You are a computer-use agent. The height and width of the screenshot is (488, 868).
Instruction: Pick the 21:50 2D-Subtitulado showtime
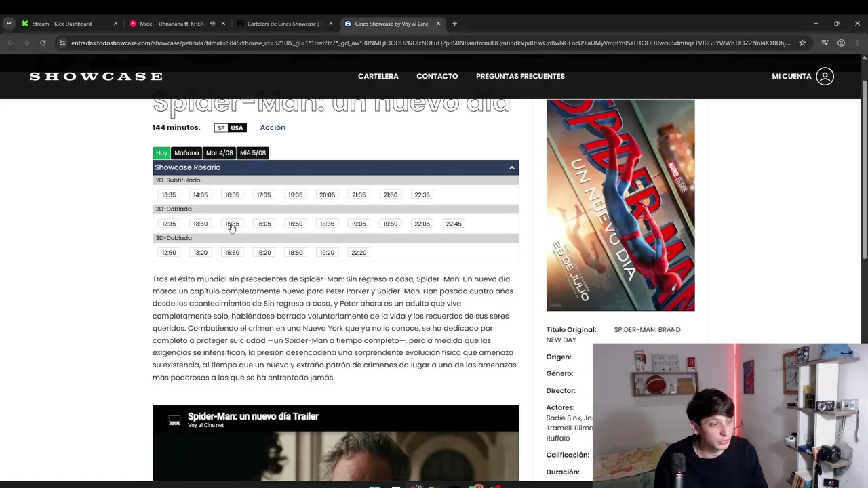pyautogui.click(x=391, y=195)
